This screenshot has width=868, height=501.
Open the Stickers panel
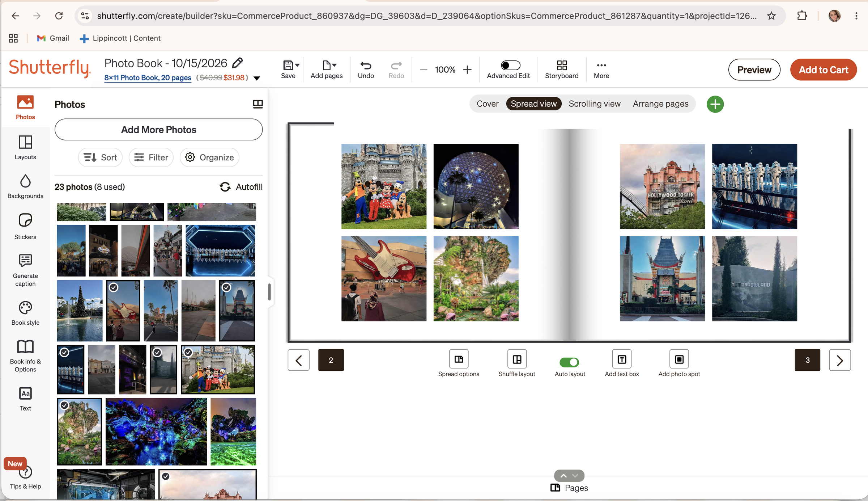point(25,227)
